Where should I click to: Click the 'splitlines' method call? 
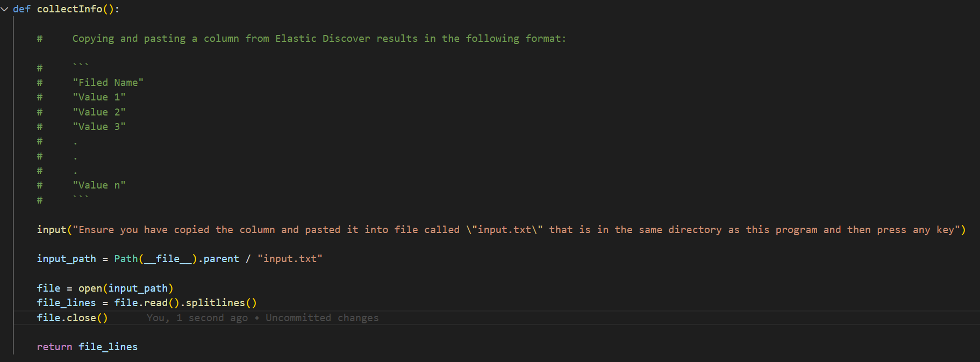point(215,303)
